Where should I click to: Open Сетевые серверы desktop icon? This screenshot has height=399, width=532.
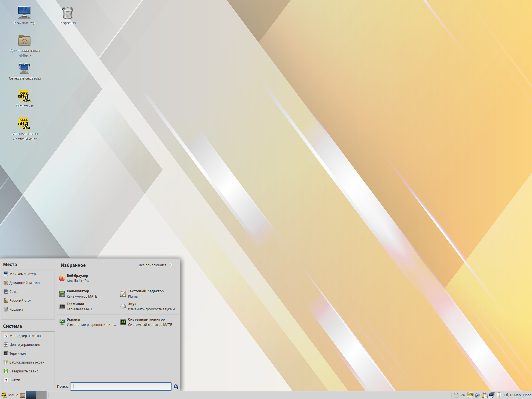(x=25, y=71)
